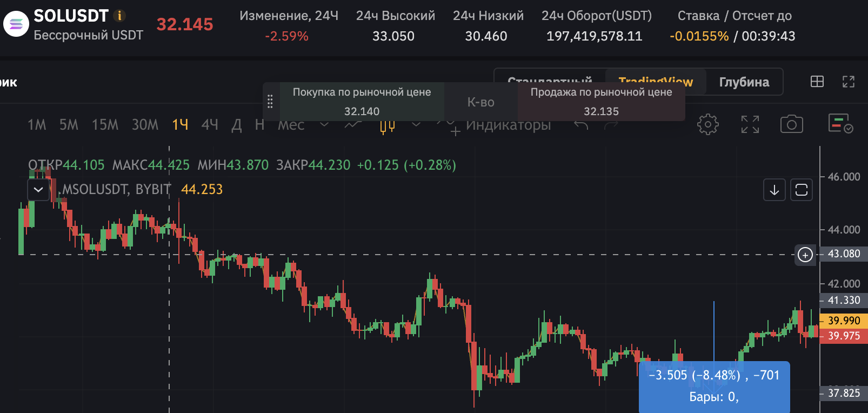Click the last price 32.145
The image size is (868, 413).
185,24
